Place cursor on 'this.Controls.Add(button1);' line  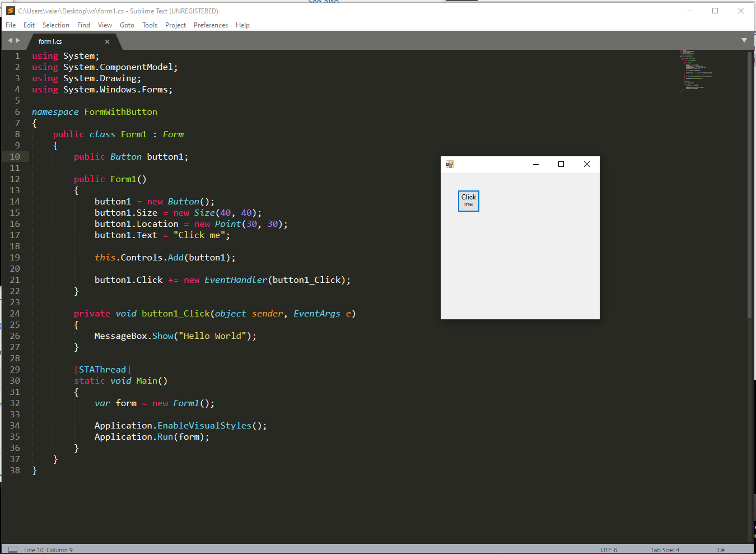click(165, 258)
